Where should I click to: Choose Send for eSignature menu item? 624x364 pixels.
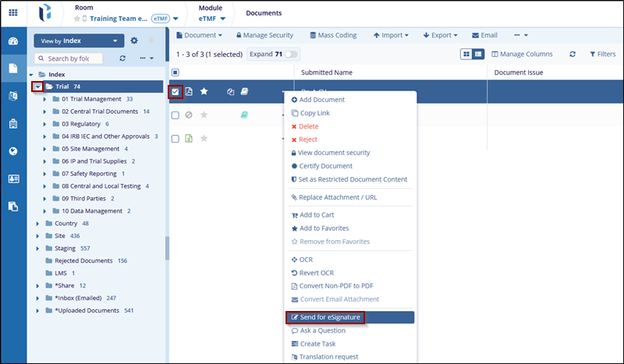click(325, 318)
